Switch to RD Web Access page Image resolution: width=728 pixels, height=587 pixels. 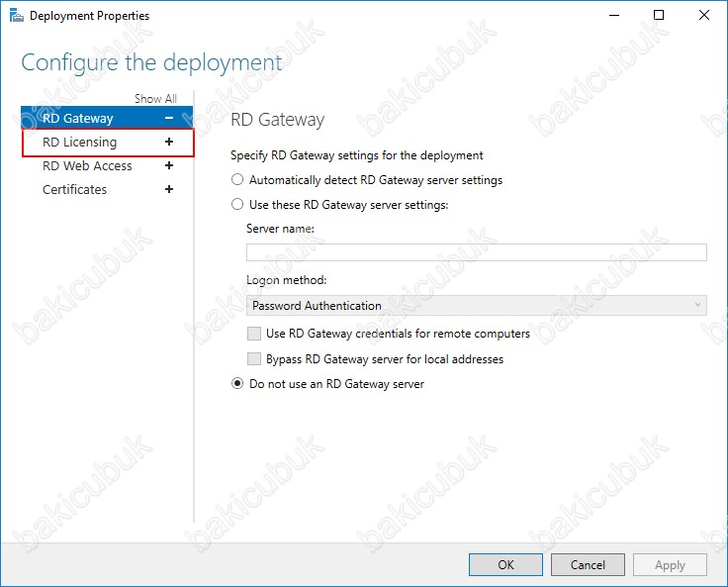(87, 166)
